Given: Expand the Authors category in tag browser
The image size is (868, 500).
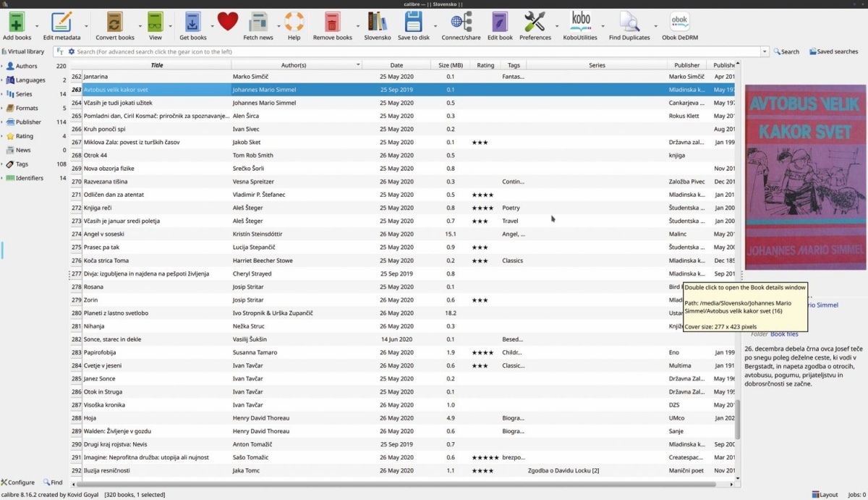Looking at the screenshot, I should click(2, 66).
